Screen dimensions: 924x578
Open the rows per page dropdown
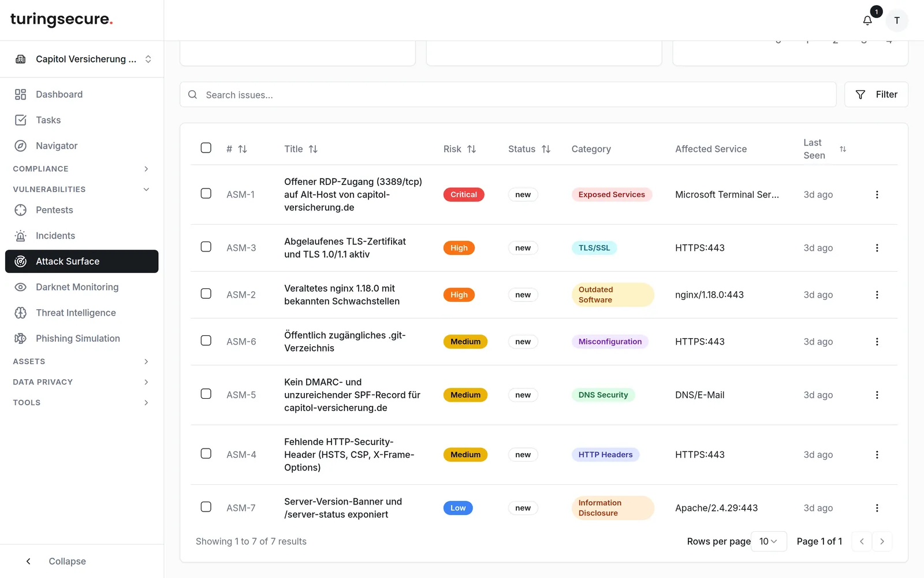pos(769,542)
